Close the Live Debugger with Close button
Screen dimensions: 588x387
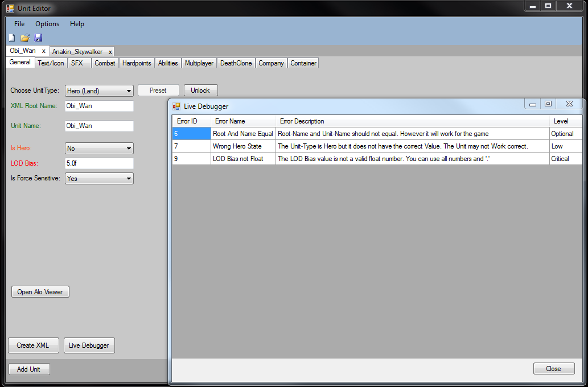pos(554,369)
